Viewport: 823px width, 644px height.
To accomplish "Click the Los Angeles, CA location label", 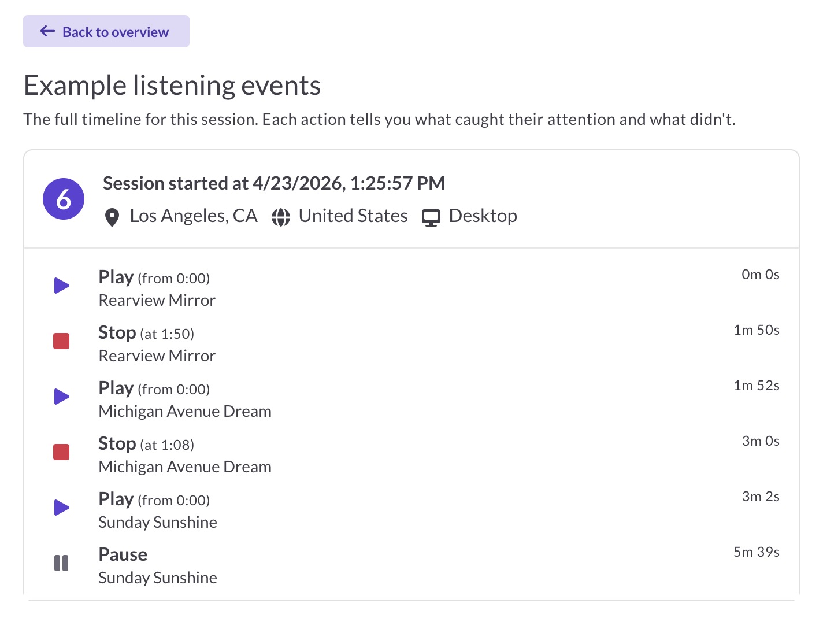I will pyautogui.click(x=193, y=216).
